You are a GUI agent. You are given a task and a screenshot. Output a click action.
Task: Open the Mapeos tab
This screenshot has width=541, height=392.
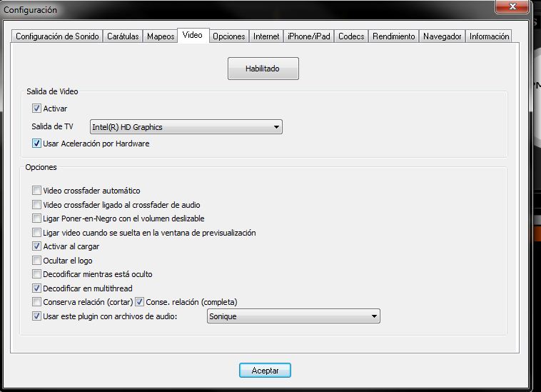[x=161, y=36]
